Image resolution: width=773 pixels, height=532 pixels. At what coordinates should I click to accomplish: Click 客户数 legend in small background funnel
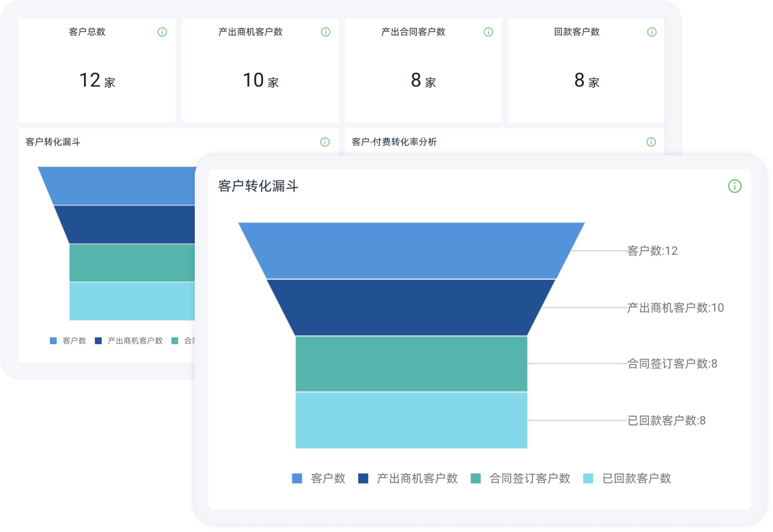(x=74, y=341)
